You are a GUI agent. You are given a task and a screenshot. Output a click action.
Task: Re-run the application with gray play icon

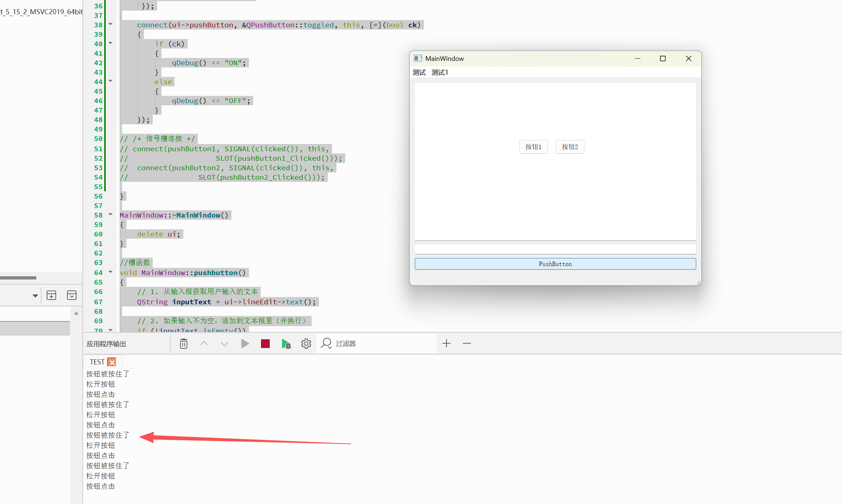(x=245, y=344)
